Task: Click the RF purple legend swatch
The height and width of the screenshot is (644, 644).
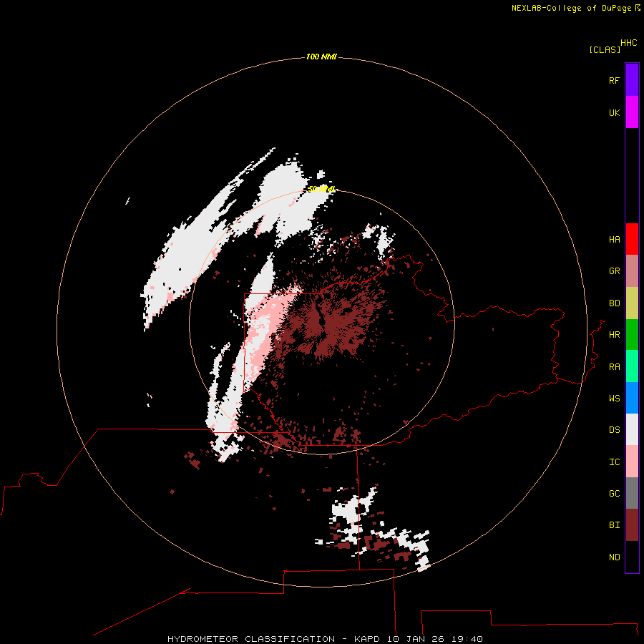Action: (x=632, y=80)
